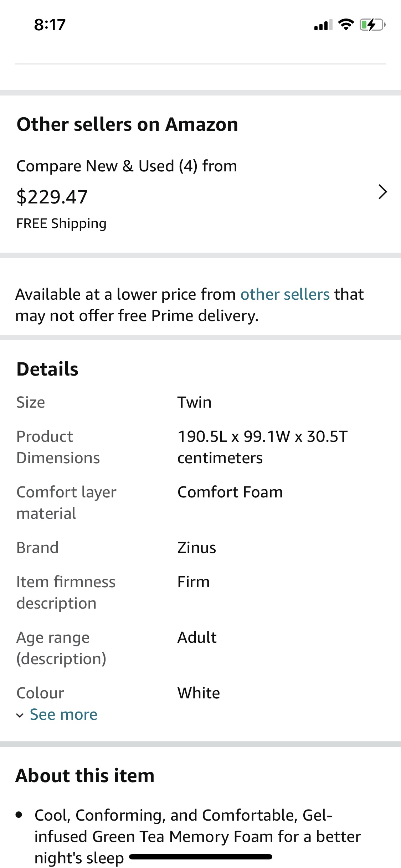
Task: Tap the home indicator bar at bottom
Action: coord(201,857)
